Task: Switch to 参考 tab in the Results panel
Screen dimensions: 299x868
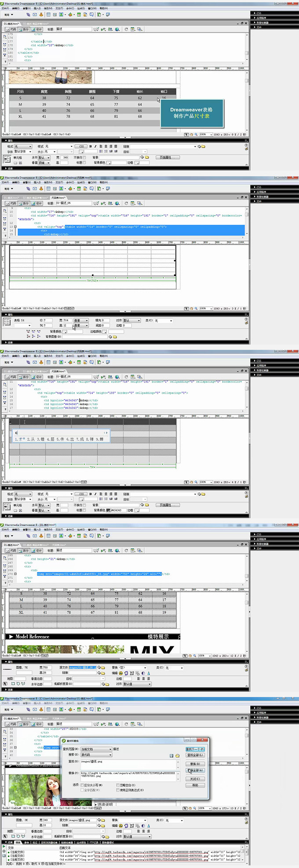Action: click(27, 842)
